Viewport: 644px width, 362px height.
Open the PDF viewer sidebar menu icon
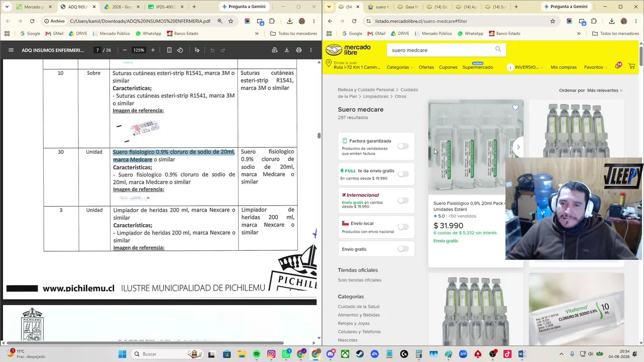11,50
